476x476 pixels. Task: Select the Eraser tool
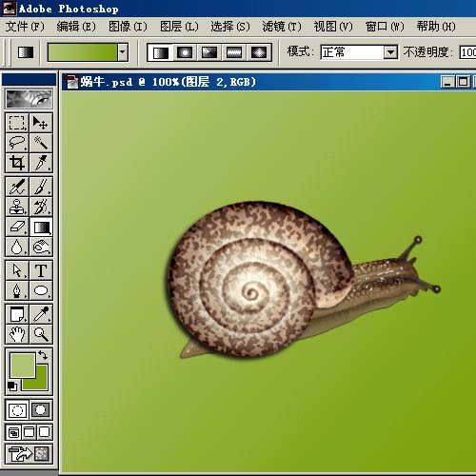pyautogui.click(x=17, y=227)
